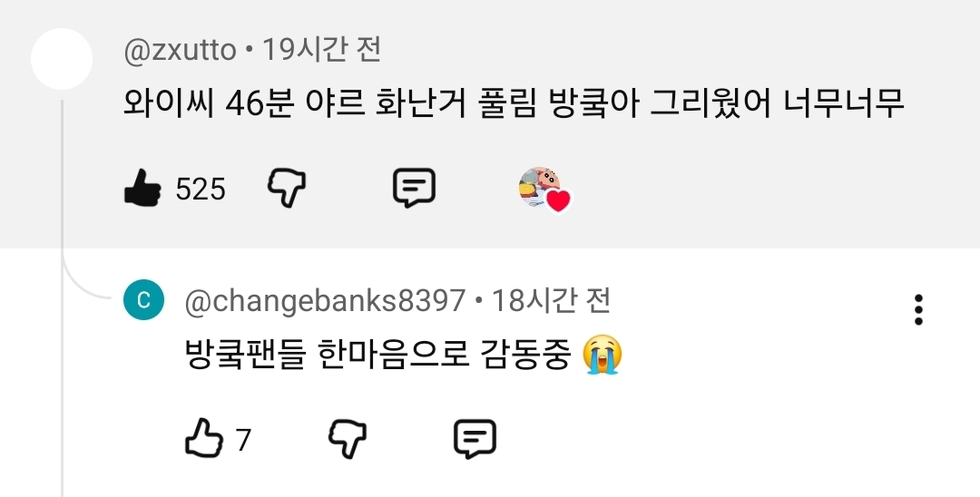Select the 와이씨 46분 comment text
This screenshot has width=980, height=497.
pos(514,103)
